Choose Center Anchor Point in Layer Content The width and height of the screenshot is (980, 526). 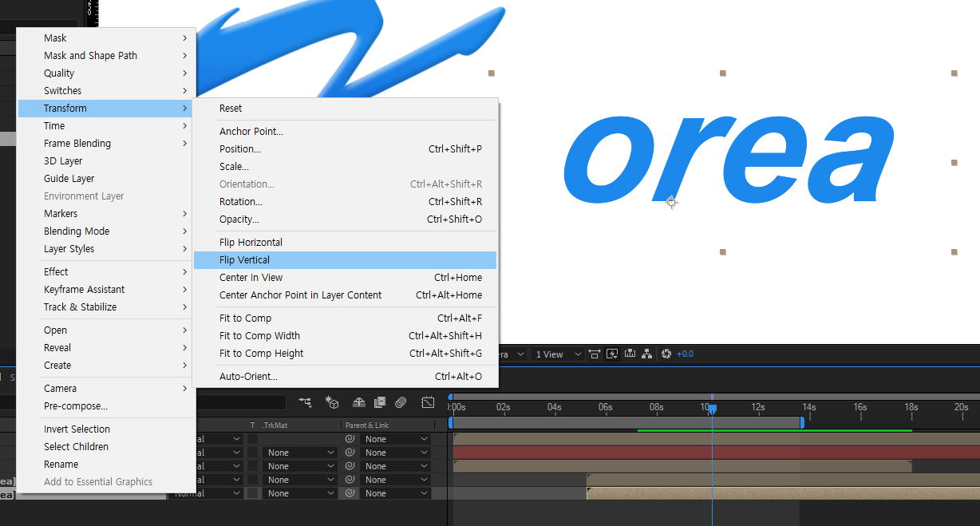pyautogui.click(x=345, y=295)
